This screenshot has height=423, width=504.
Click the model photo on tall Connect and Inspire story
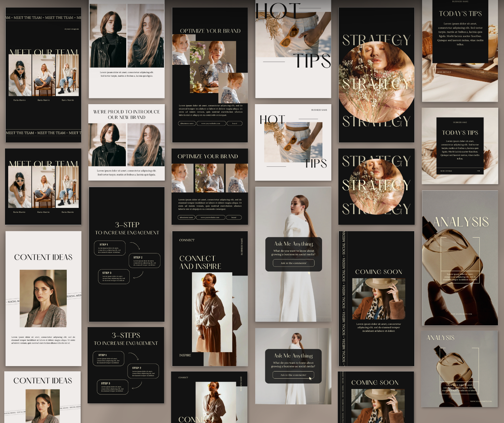click(x=212, y=312)
